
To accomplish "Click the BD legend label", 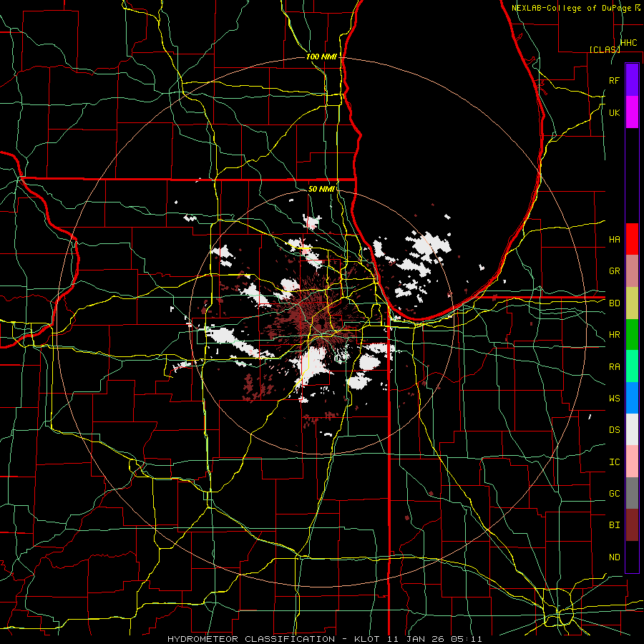I will [x=614, y=303].
